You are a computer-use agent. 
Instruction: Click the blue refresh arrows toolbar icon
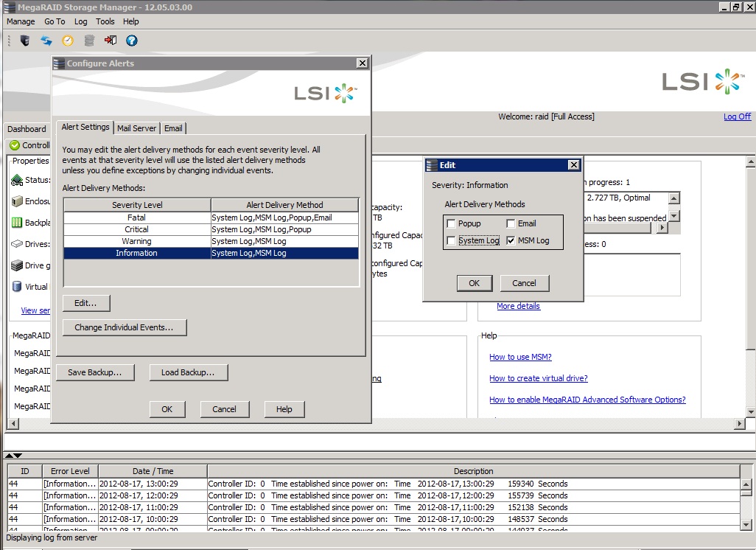(x=46, y=41)
